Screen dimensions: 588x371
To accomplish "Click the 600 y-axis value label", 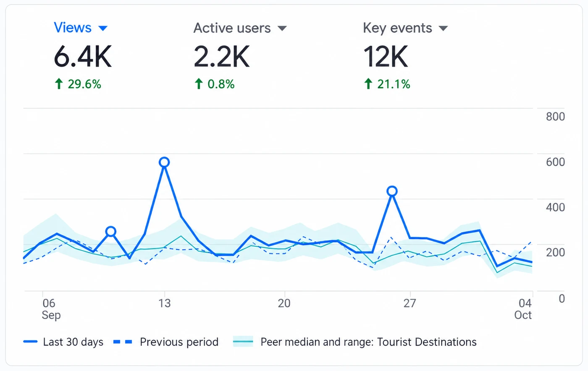I will pos(555,162).
